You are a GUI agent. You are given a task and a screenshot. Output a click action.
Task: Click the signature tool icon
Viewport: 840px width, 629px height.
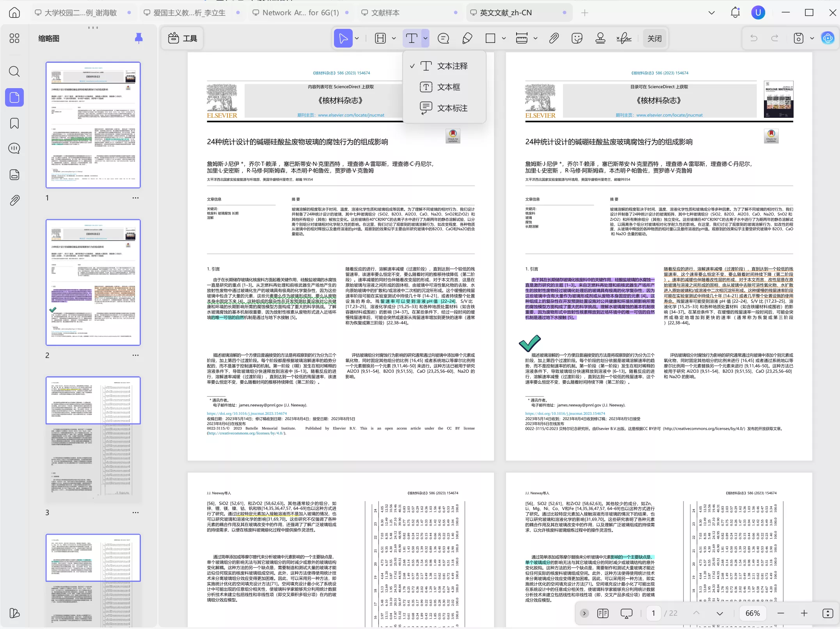click(x=623, y=38)
